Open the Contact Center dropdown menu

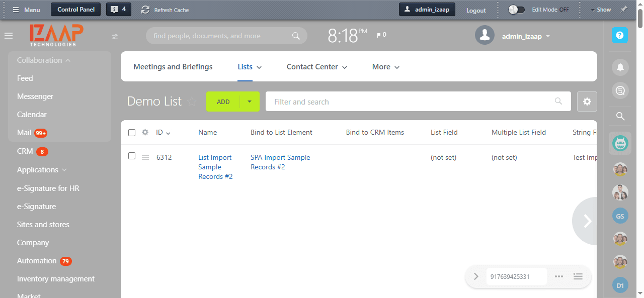[x=317, y=67]
